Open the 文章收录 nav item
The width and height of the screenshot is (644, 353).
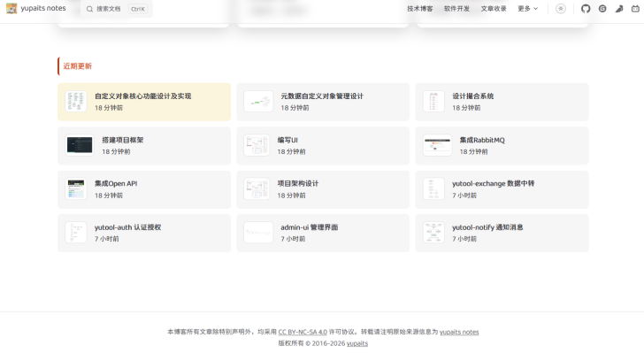coord(494,9)
